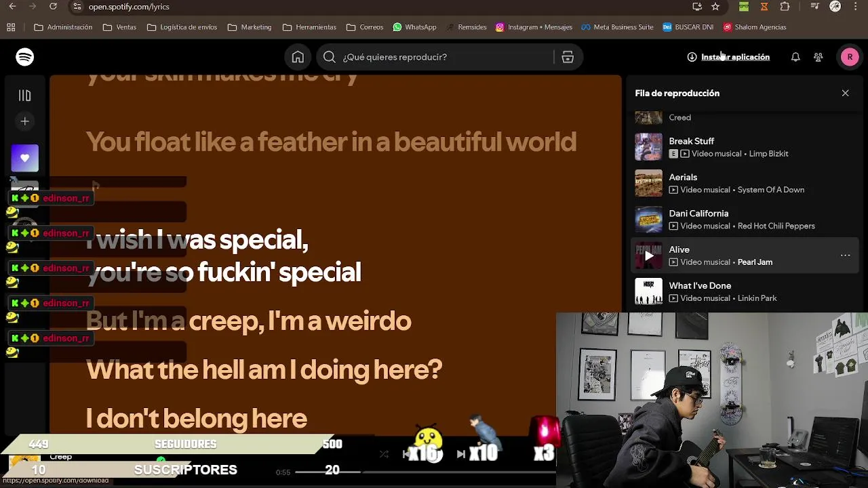Viewport: 868px width, 488px height.
Task: Open the Instagram • Mensajes bookmark
Action: point(534,27)
